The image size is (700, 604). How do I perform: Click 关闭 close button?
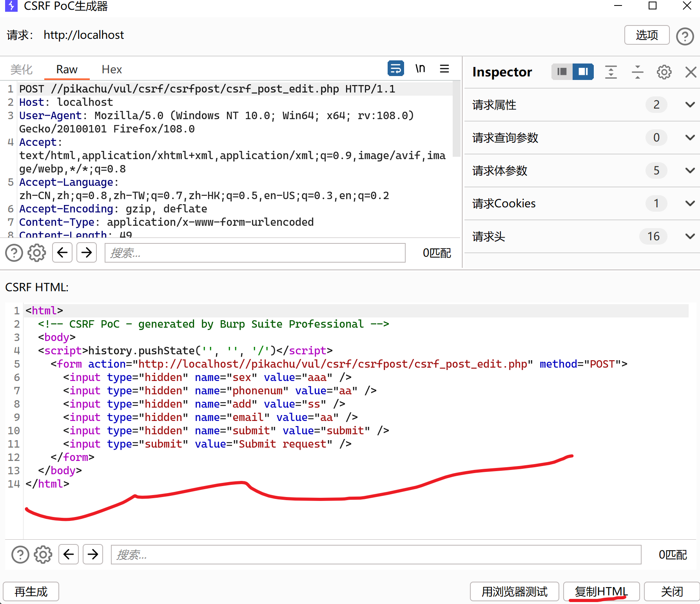672,591
